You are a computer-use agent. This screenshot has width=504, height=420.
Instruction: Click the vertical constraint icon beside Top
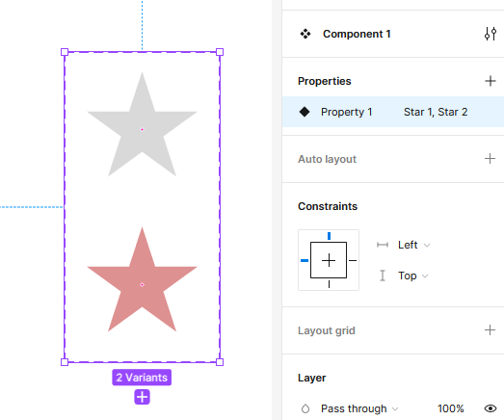click(383, 276)
